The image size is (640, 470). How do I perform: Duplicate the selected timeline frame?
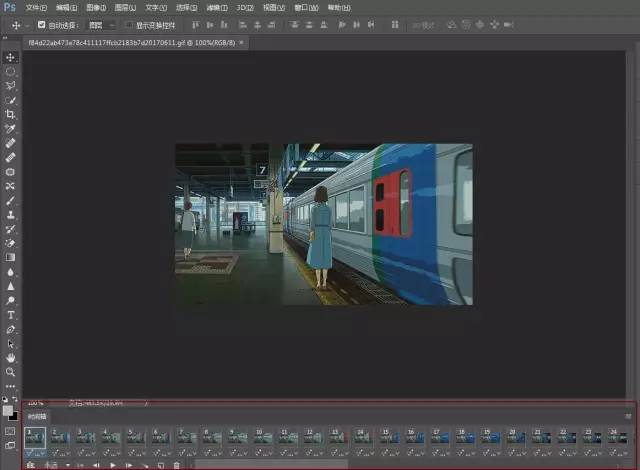point(160,465)
